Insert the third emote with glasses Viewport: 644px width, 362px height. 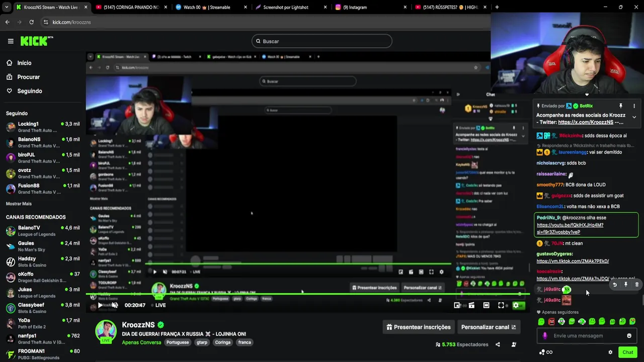561,321
